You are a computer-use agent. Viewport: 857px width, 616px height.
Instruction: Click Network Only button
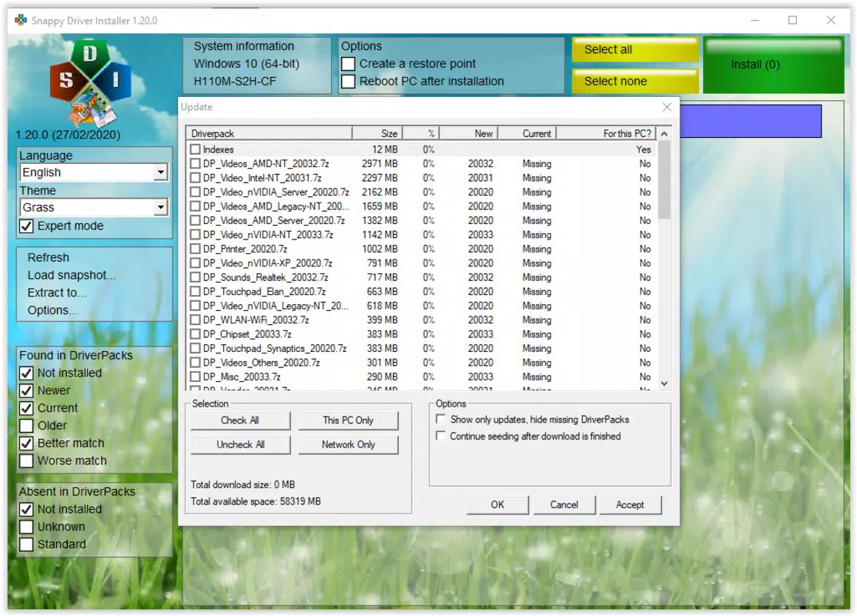(348, 444)
